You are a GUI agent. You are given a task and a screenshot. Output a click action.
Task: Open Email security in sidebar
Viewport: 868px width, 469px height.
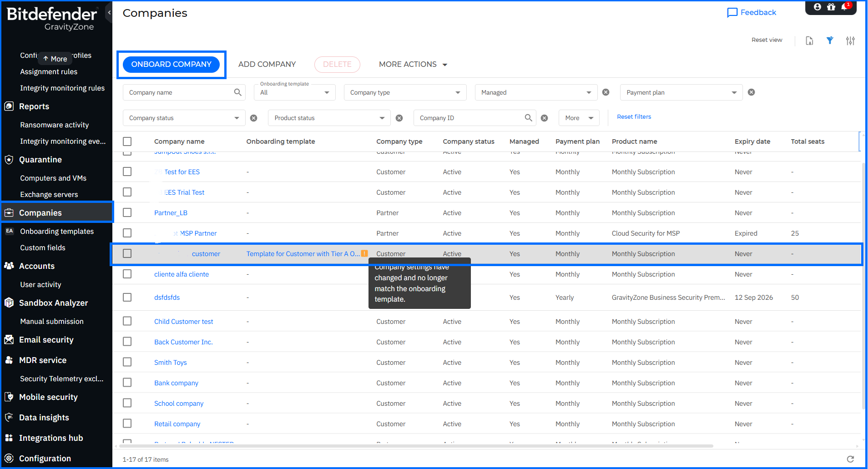46,340
